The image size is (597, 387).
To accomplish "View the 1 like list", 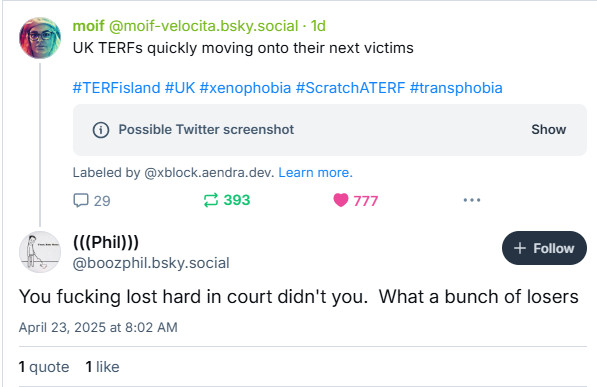I will click(102, 367).
